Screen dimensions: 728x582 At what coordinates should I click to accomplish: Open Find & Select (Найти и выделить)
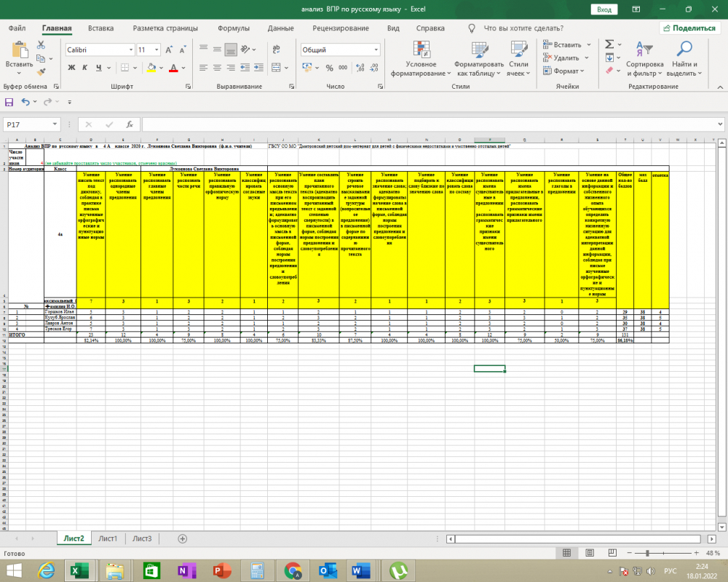coord(684,59)
